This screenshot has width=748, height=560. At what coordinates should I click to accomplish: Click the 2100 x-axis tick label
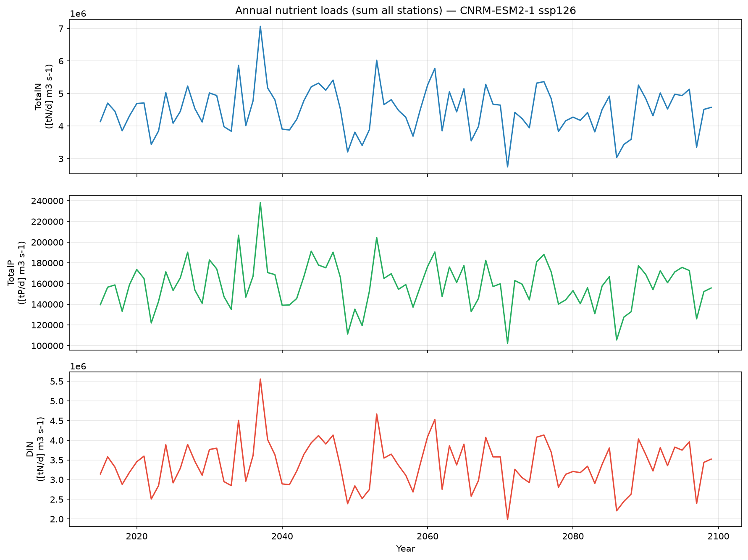(x=718, y=536)
